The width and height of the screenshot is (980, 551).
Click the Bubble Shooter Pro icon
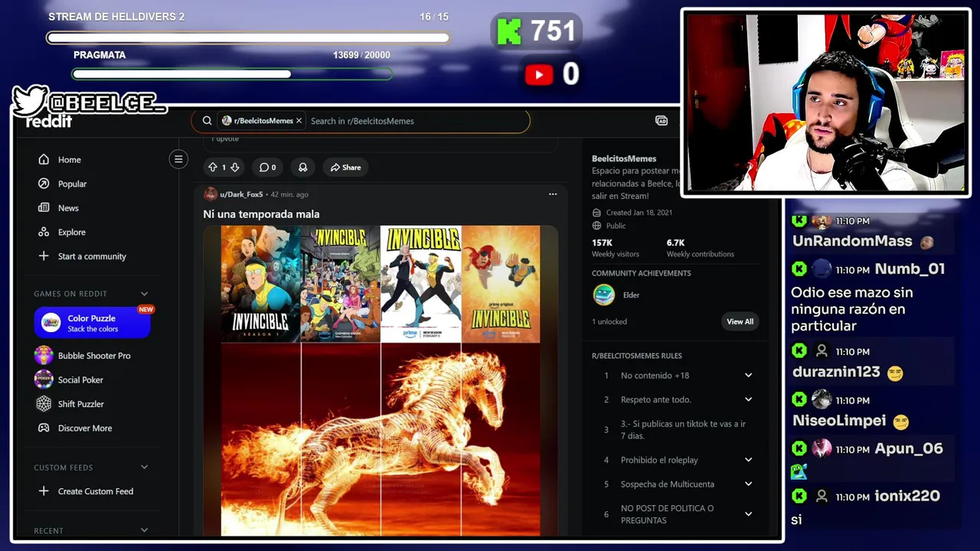44,356
